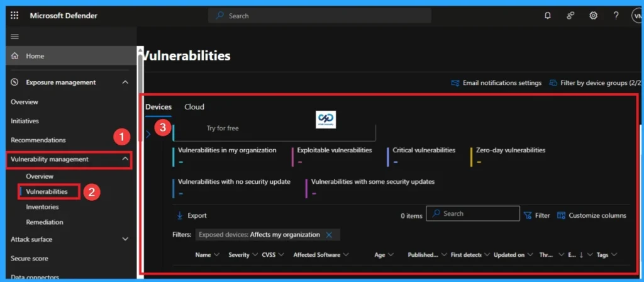Open the Secure score page
This screenshot has width=644, height=282.
pyautogui.click(x=29, y=259)
